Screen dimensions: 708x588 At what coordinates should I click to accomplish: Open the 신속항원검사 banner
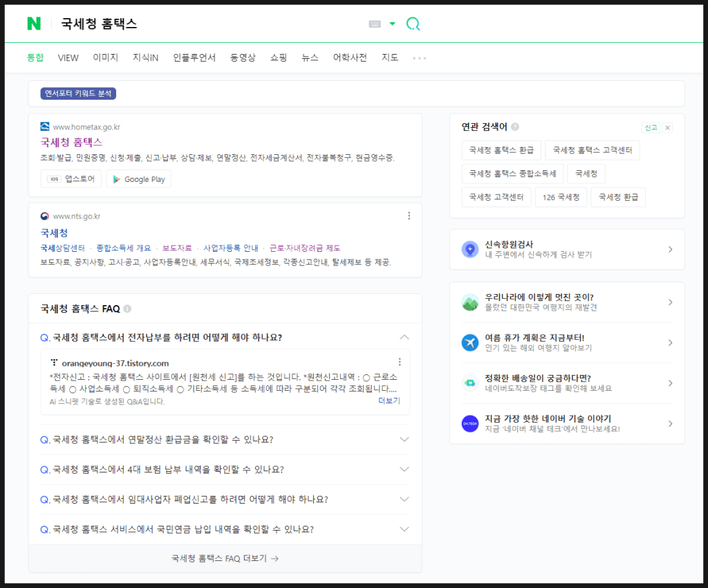tap(566, 249)
